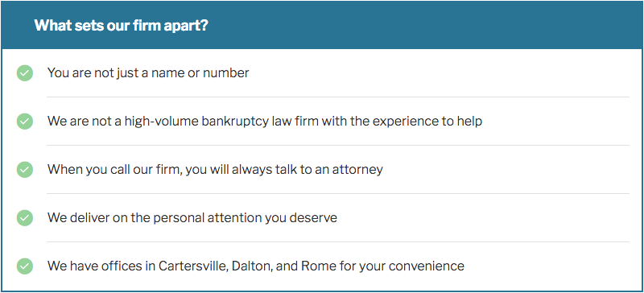The width and height of the screenshot is (644, 293).
Task: Click the word "Cartersville" in the last item
Action: (193, 266)
